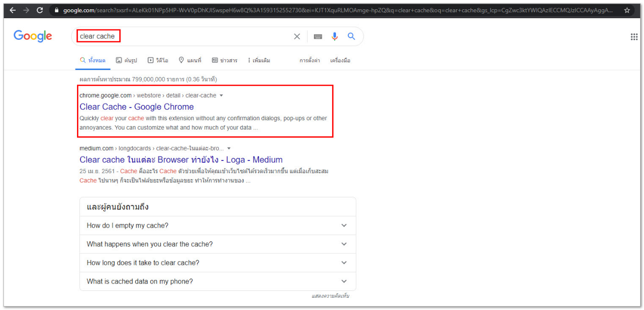Open the Google apps grid
The width and height of the screenshot is (644, 310).
pyautogui.click(x=634, y=37)
